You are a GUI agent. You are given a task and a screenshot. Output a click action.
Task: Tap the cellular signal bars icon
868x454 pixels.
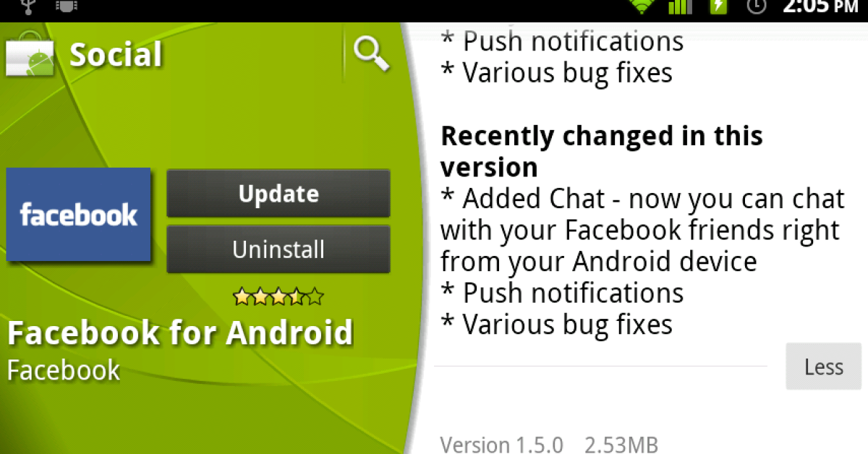point(681,7)
